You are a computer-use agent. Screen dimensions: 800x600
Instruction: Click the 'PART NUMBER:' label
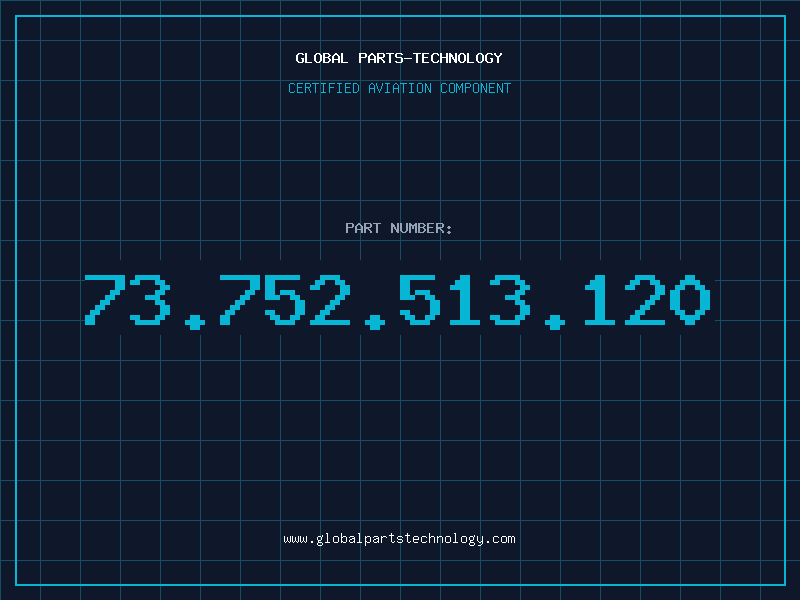[x=399, y=228]
